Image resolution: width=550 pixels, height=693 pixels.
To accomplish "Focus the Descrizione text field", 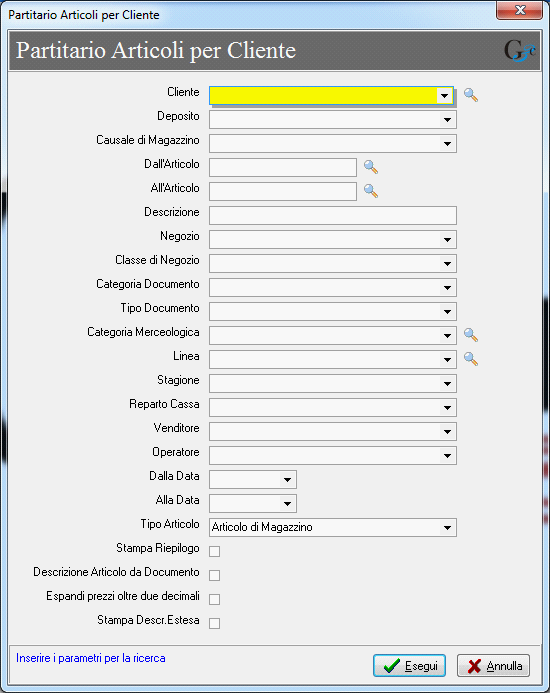I will pyautogui.click(x=332, y=216).
